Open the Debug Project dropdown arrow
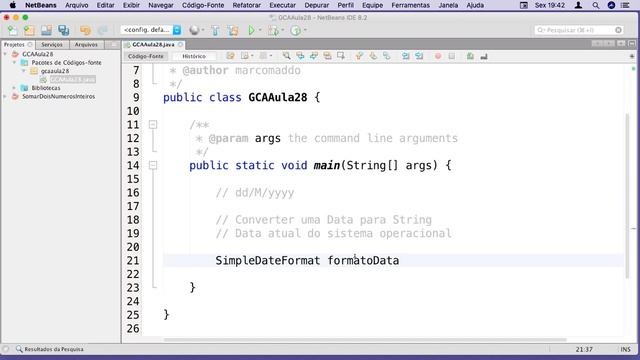Viewport: 640px width, 360px height. pos(282,30)
